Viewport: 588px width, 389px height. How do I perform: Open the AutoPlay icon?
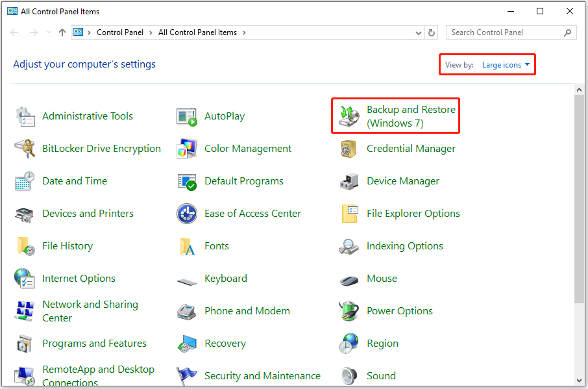(x=186, y=116)
